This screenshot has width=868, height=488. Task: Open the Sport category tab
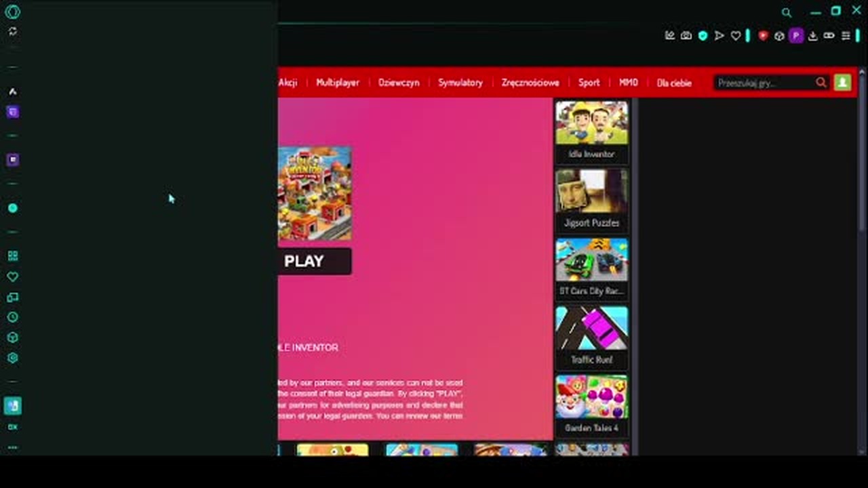pos(589,83)
